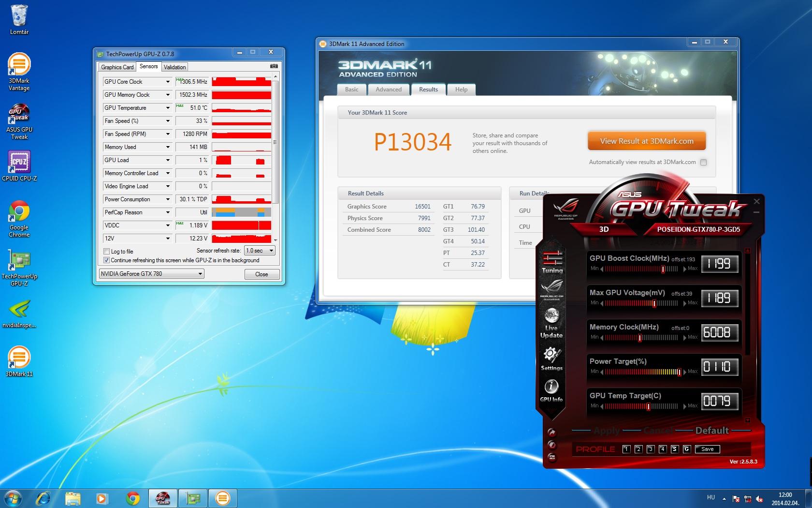Select profile 3 in GPU Tweak
The width and height of the screenshot is (812, 508).
tap(651, 449)
